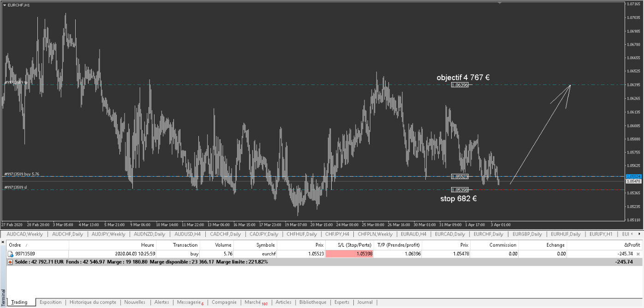644x308 pixels.
Task: Switch to the Exposition tab
Action: (x=50, y=302)
